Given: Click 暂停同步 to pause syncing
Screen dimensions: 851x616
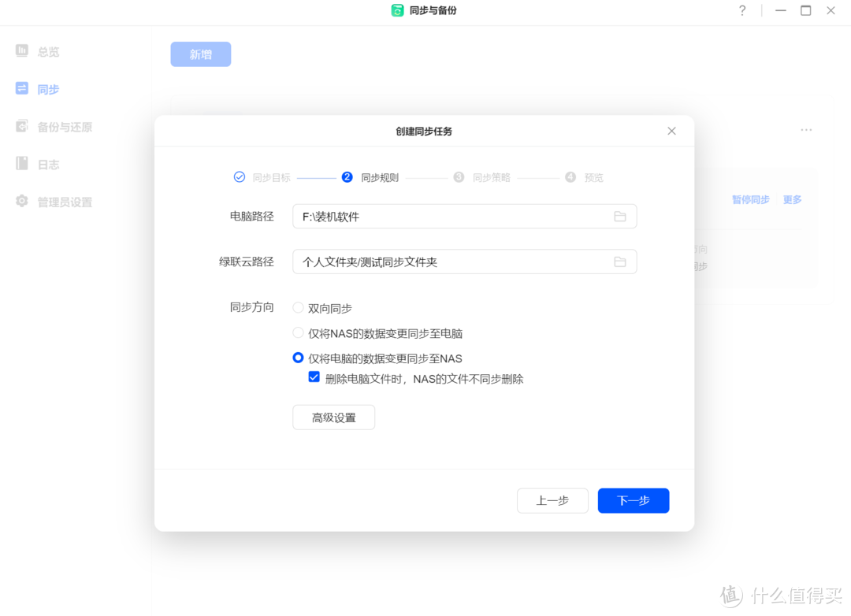Looking at the screenshot, I should pos(750,199).
